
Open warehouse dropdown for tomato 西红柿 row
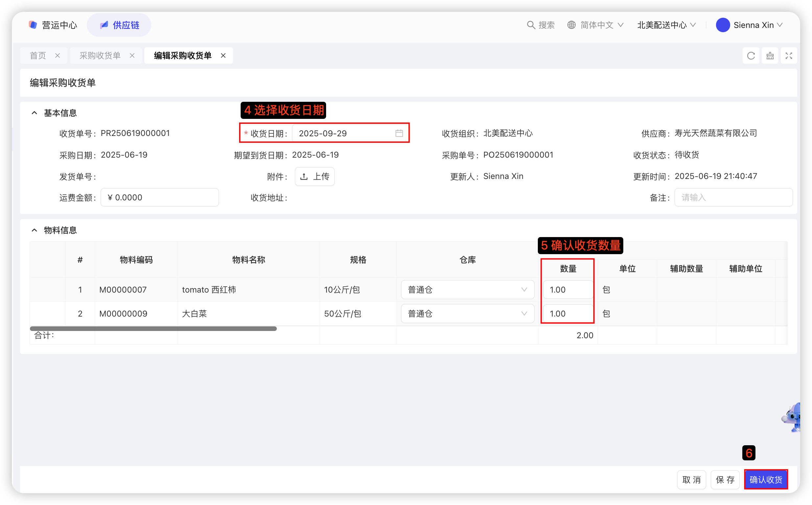tap(467, 290)
